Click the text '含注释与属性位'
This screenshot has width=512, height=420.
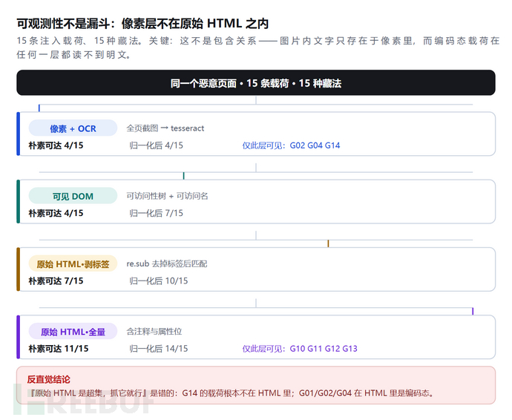coord(154,332)
